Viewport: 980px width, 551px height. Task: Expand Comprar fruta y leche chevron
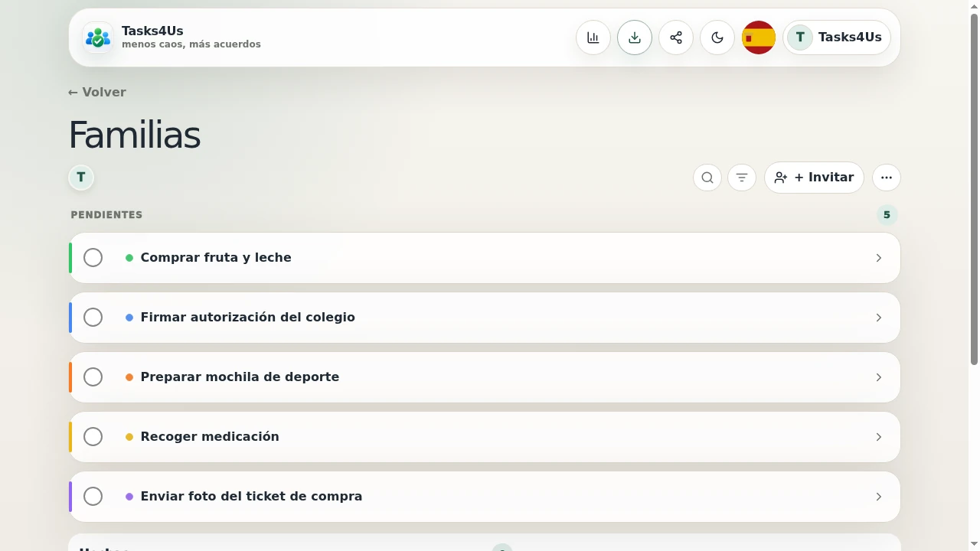(879, 258)
